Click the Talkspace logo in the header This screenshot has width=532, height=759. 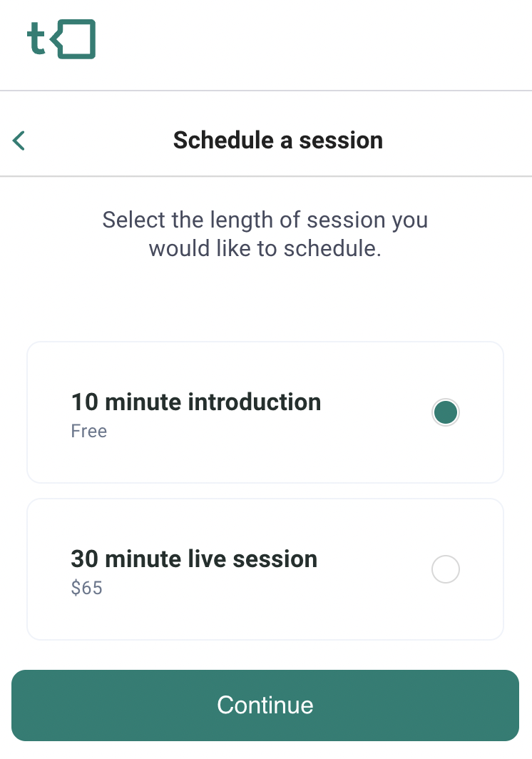click(x=61, y=39)
